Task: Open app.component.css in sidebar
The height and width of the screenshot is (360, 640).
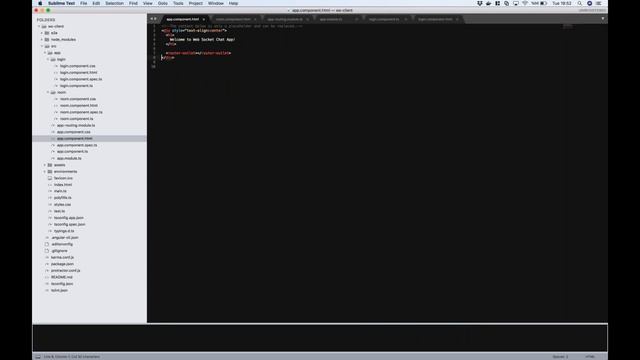Action: click(74, 132)
